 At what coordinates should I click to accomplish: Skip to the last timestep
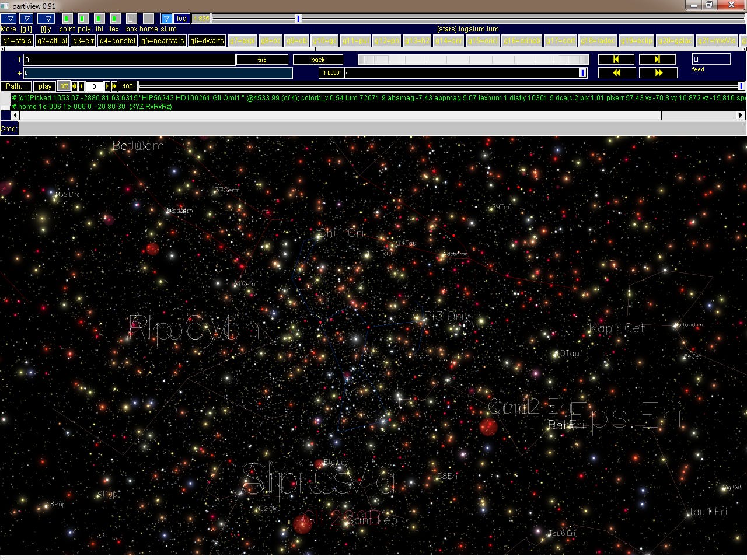tap(657, 60)
